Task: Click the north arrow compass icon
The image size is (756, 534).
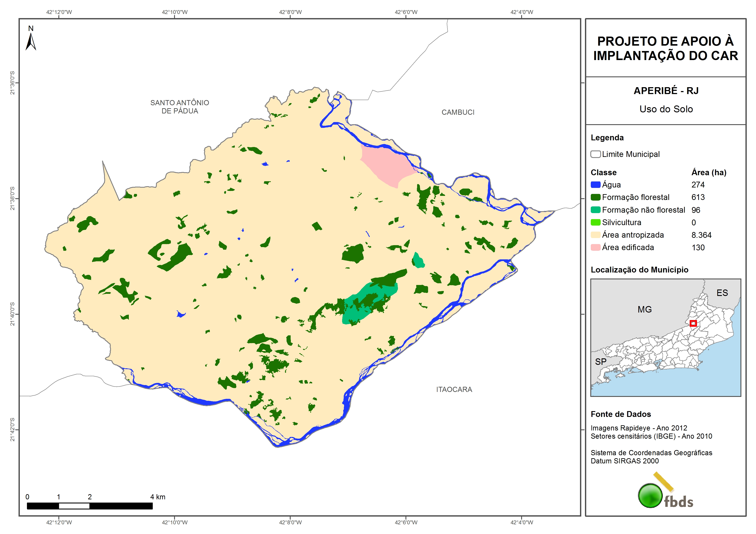Action: pos(31,41)
